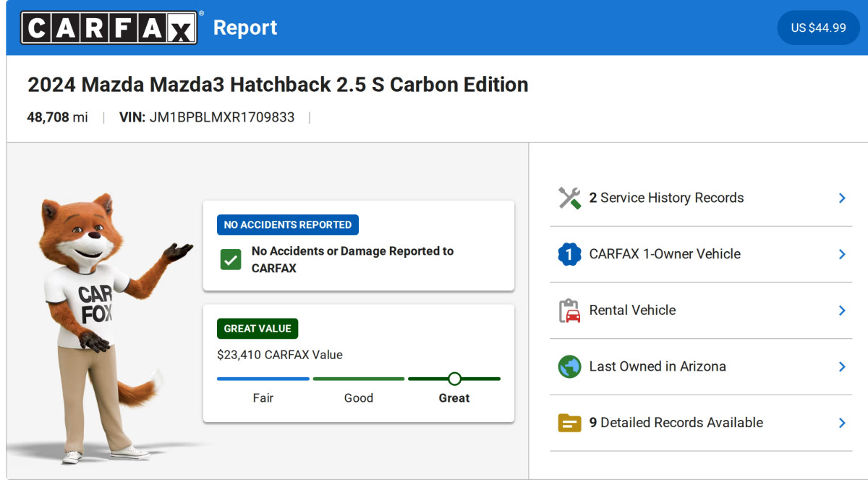The width and height of the screenshot is (868, 480).
Task: Click the VIN JM1BPBLMXR1709833 text
Action: pos(207,117)
